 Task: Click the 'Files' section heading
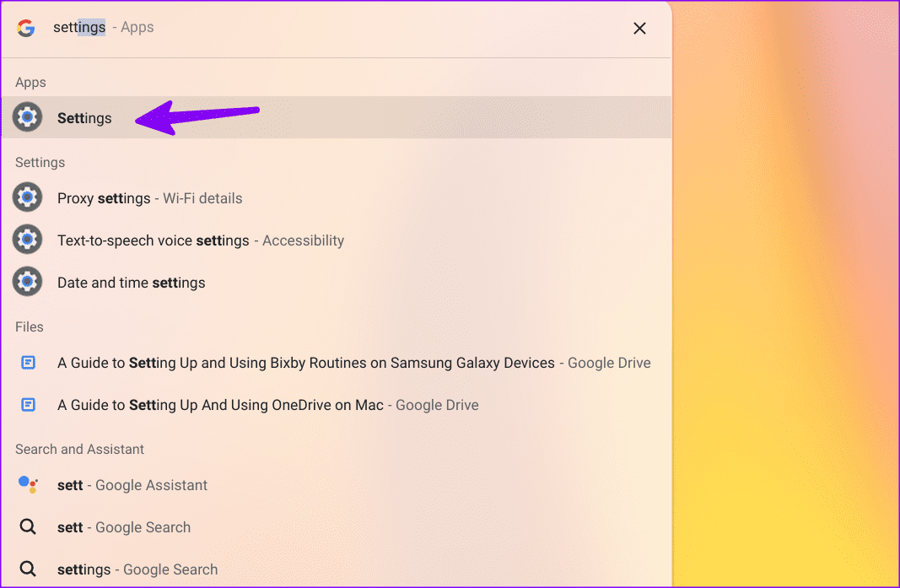30,326
